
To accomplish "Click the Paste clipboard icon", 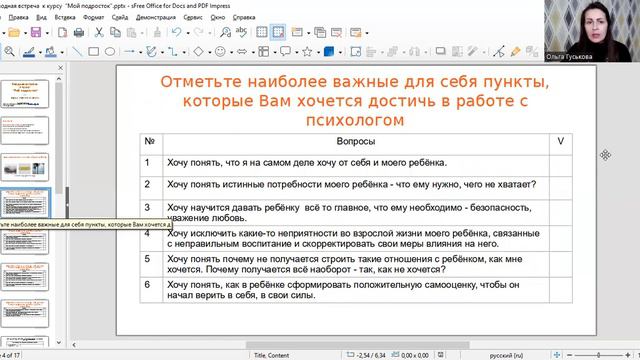I will coord(131,32).
